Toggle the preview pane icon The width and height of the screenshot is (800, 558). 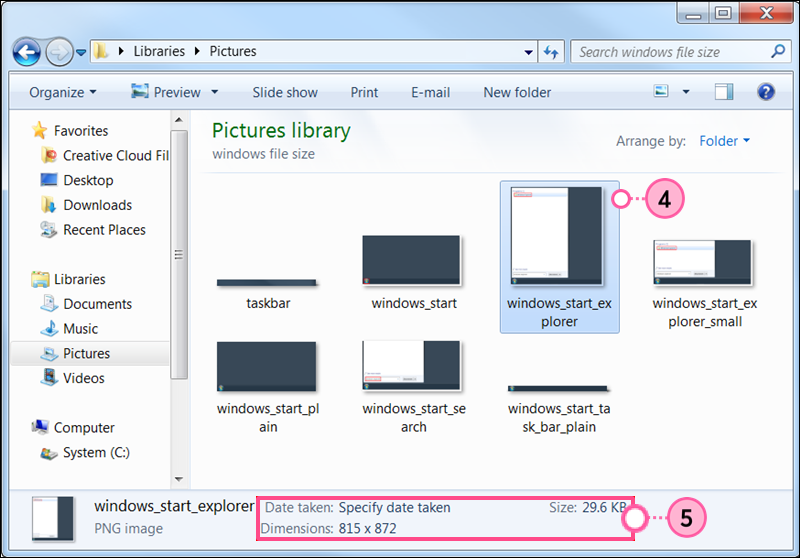point(724,92)
